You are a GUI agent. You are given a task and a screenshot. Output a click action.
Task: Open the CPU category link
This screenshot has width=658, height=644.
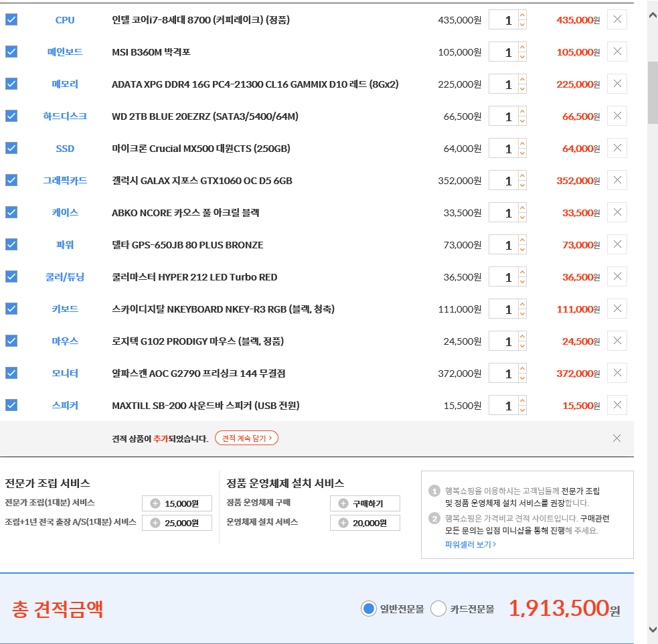[65, 20]
